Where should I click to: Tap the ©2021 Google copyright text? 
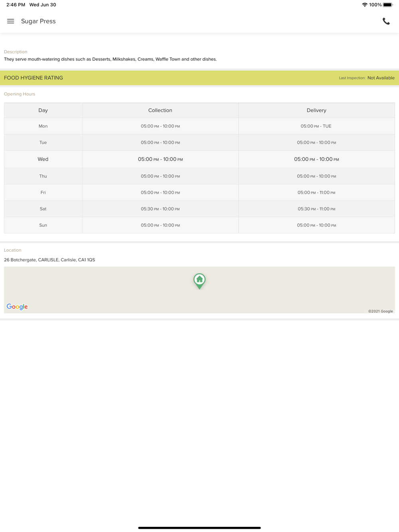point(381,311)
